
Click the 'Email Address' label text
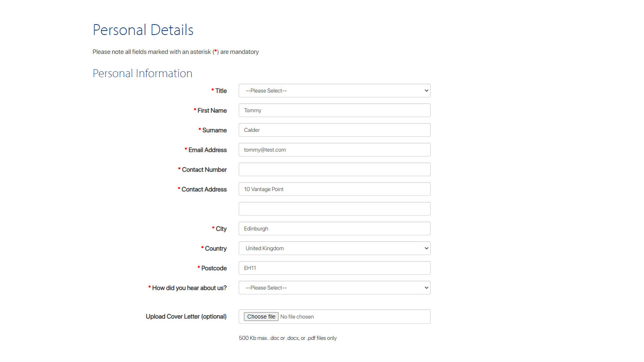pos(207,150)
